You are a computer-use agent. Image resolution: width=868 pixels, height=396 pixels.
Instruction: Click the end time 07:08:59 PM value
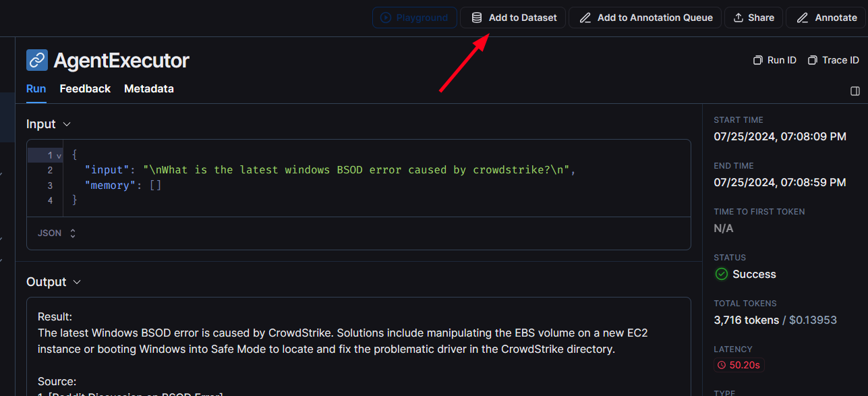[780, 182]
